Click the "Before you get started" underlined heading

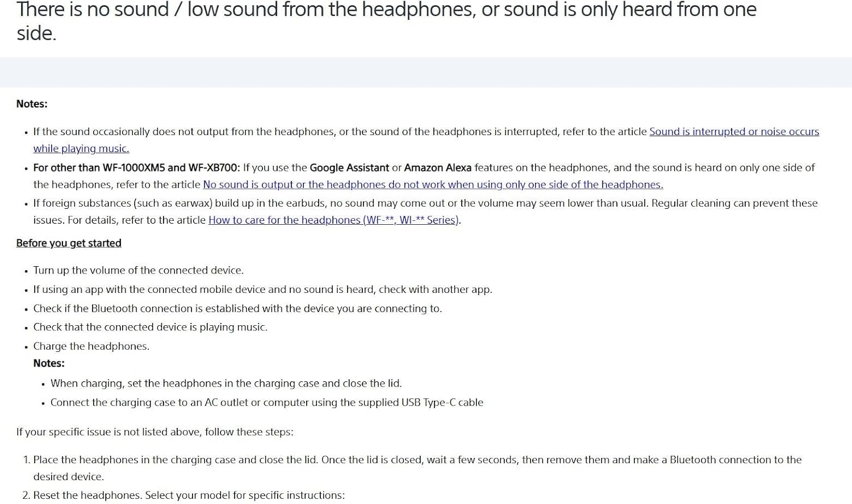point(69,243)
